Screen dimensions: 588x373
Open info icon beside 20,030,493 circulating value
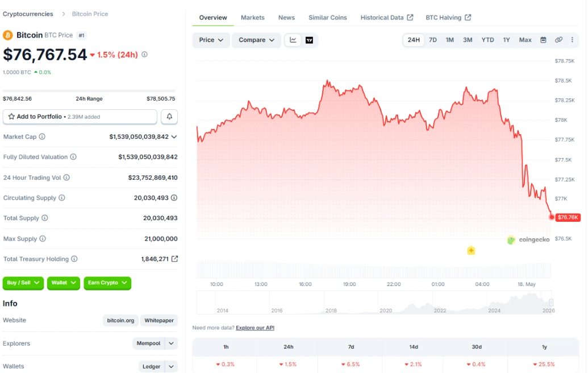[174, 198]
